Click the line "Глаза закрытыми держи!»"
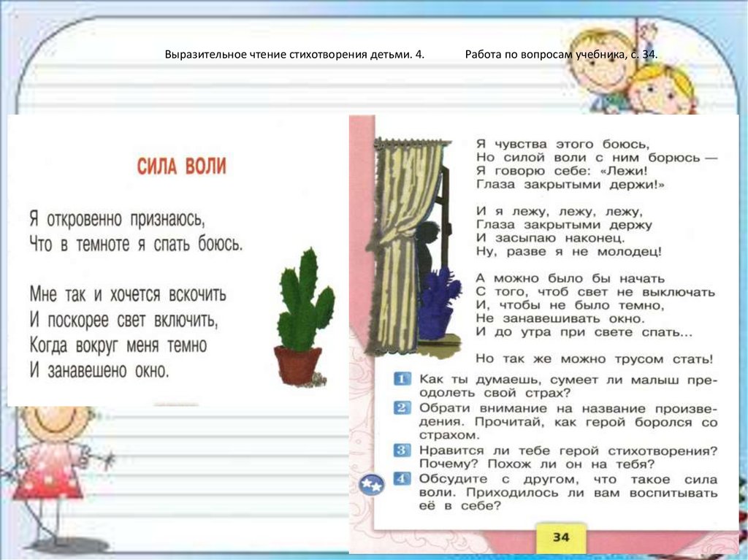 tap(570, 184)
